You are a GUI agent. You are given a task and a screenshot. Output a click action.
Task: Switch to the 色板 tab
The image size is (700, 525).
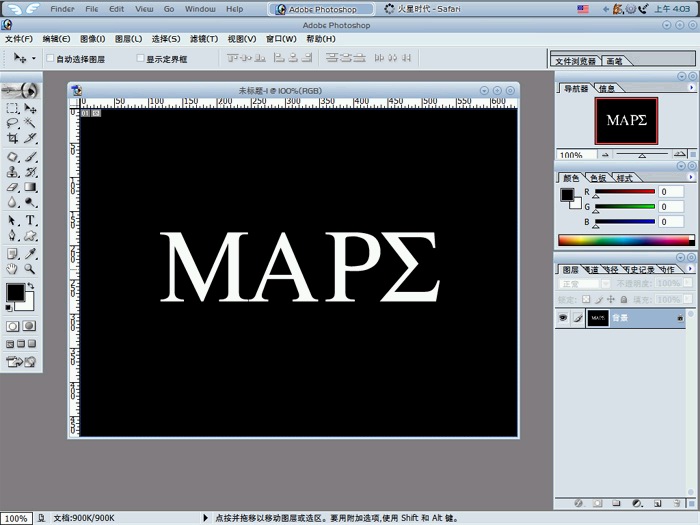[x=598, y=178]
